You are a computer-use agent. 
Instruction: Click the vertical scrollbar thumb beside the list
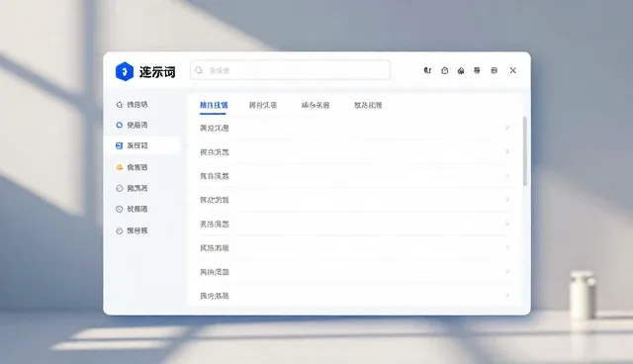pyautogui.click(x=525, y=151)
